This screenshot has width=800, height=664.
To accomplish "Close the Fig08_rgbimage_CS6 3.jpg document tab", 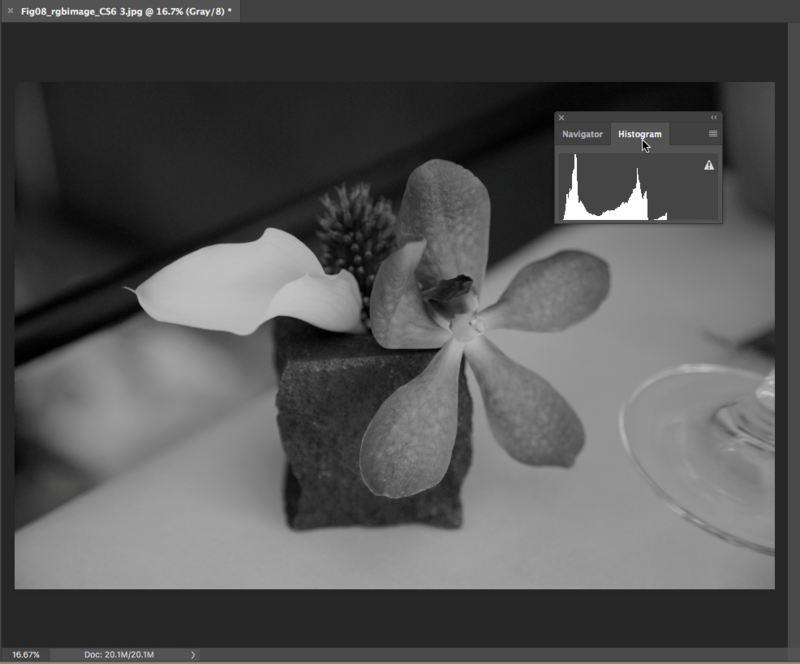I will pos(10,10).
